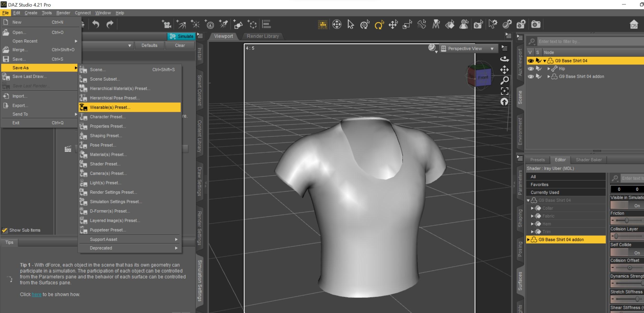Hide G9 Base Shirt 04 eye icon
This screenshot has height=313, width=644.
(x=530, y=61)
